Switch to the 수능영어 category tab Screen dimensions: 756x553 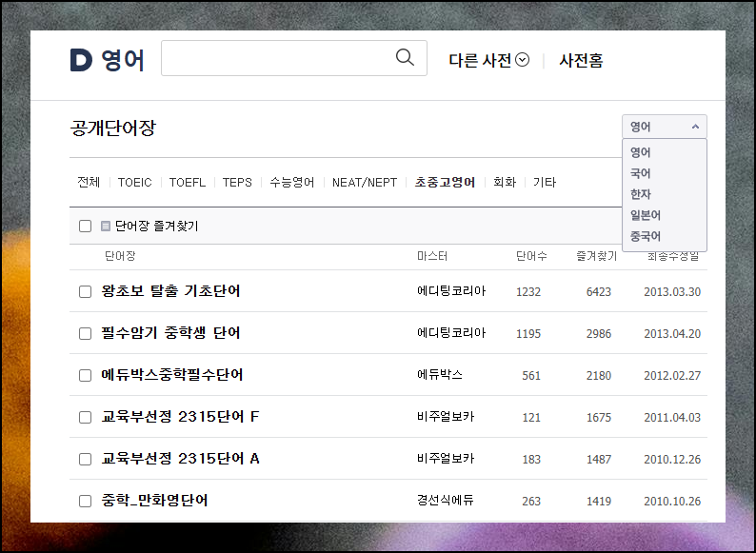click(292, 182)
